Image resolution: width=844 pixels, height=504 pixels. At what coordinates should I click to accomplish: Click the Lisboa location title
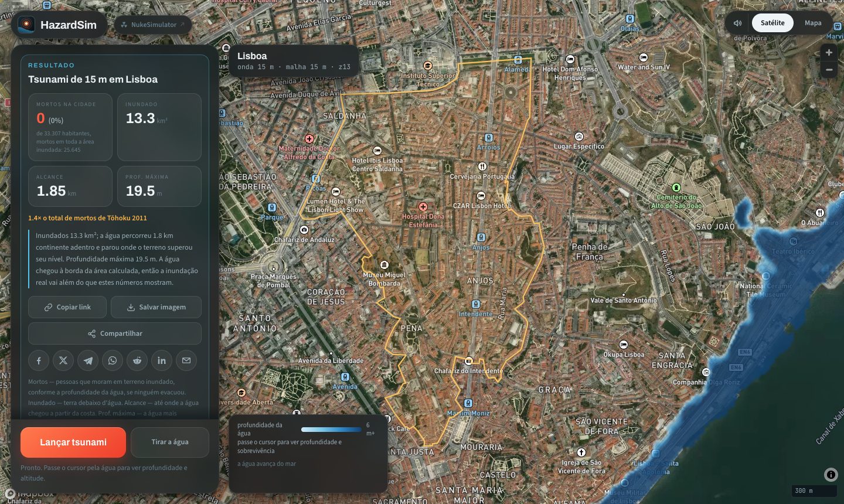point(252,56)
